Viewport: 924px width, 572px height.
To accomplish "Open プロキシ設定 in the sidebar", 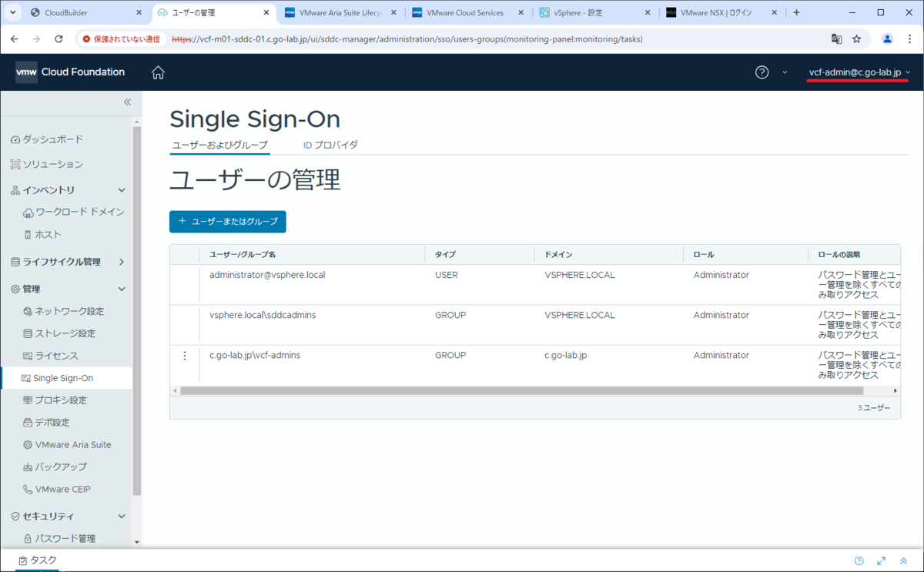I will click(x=55, y=400).
